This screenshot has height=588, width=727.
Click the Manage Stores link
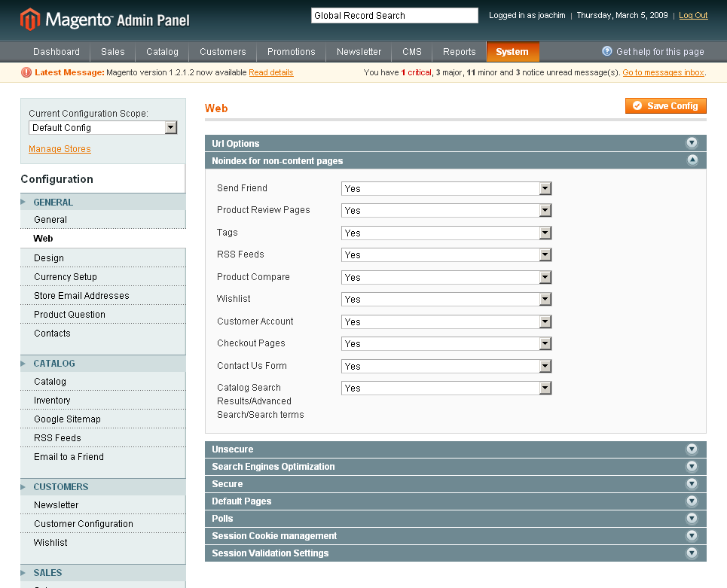60,149
